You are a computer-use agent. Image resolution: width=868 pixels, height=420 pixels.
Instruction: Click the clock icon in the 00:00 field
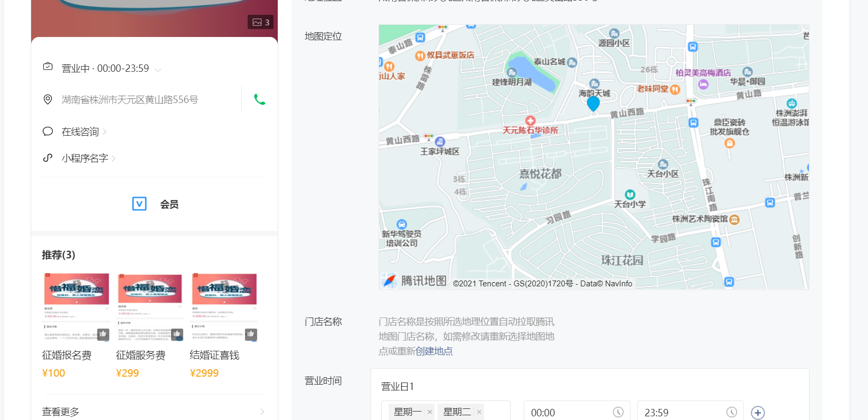(x=618, y=412)
